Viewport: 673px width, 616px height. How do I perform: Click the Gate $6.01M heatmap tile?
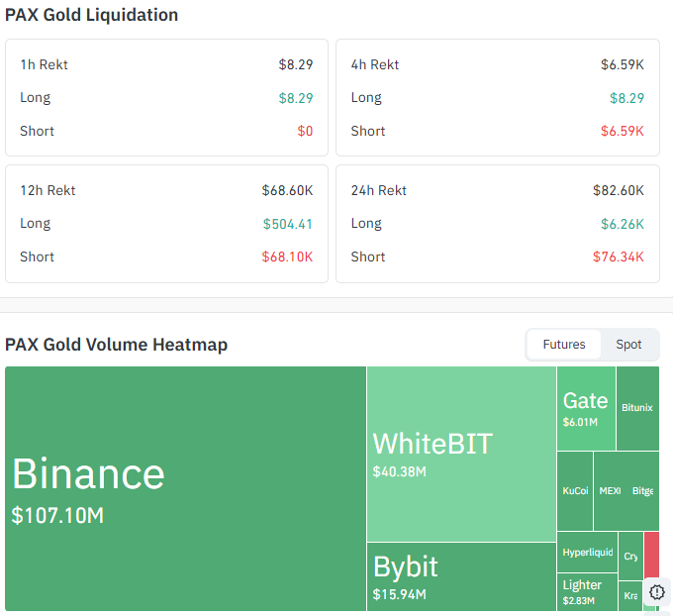586,408
